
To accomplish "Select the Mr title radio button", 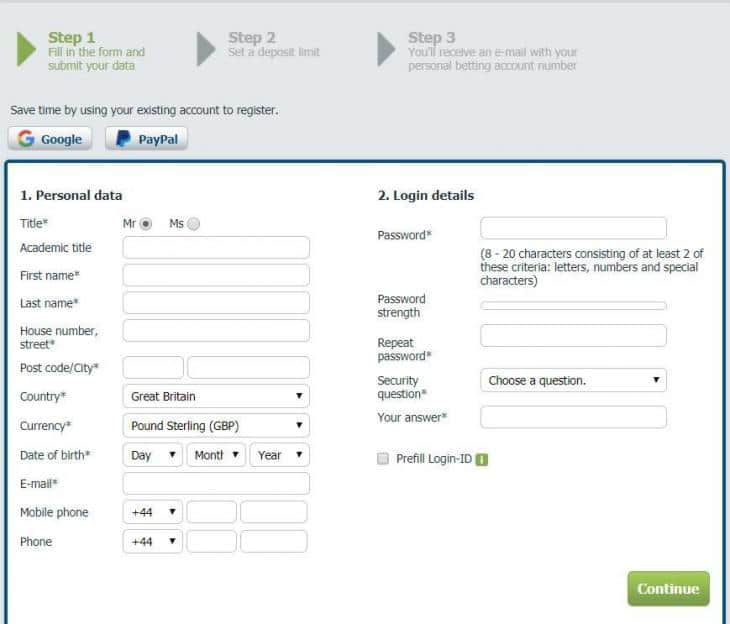I will (146, 224).
